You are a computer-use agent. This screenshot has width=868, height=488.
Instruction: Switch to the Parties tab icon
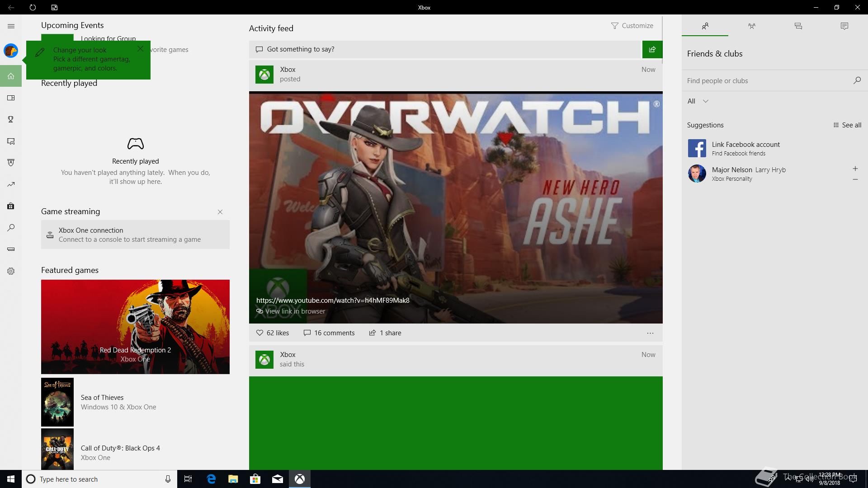751,26
